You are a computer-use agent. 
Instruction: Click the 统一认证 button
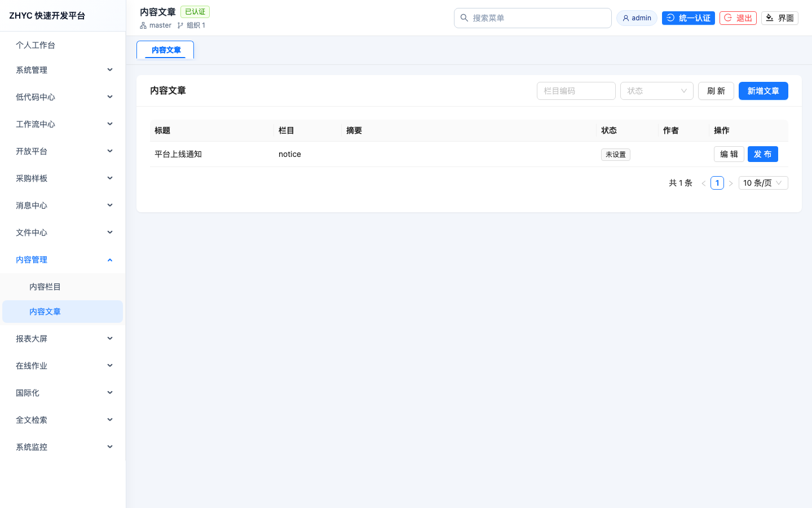coord(689,18)
